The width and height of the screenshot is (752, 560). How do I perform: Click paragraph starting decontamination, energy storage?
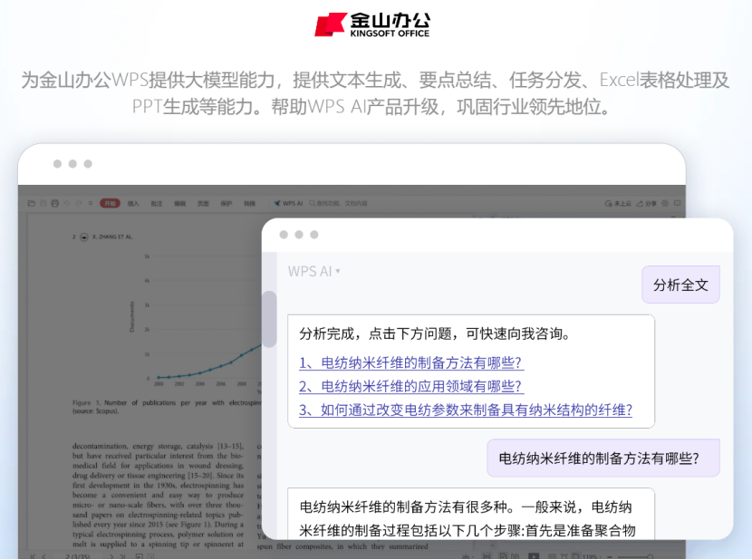[x=159, y=495]
